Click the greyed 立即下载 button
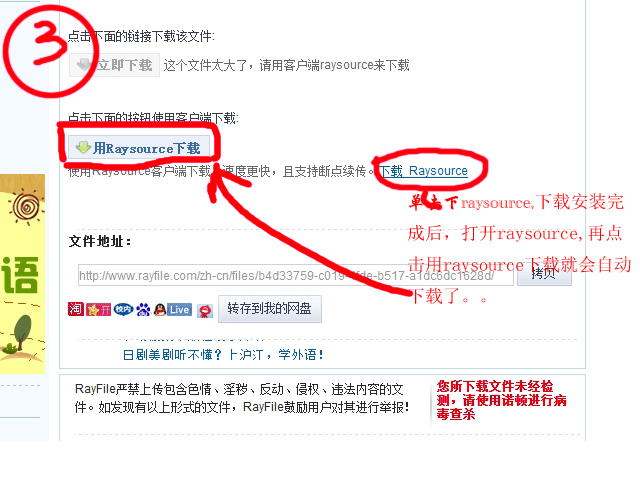Image resolution: width=640 pixels, height=480 pixels. 114,65
